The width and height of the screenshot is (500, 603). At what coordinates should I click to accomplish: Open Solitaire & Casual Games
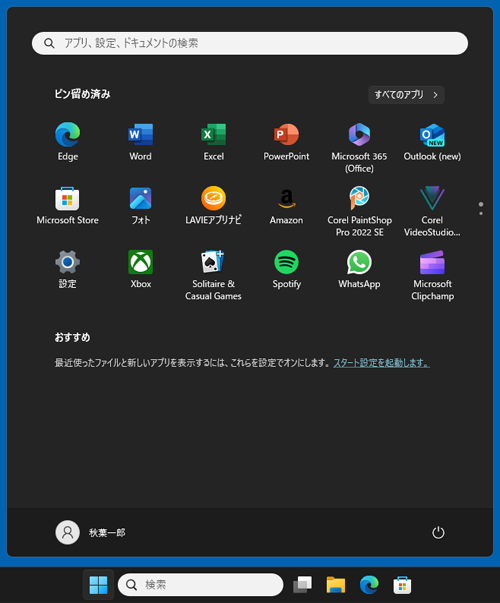(x=213, y=275)
